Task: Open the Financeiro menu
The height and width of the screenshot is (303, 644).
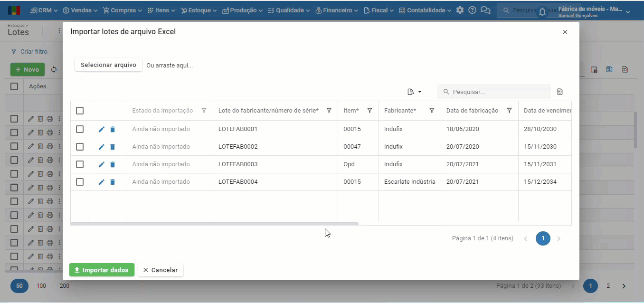Action: tap(336, 10)
